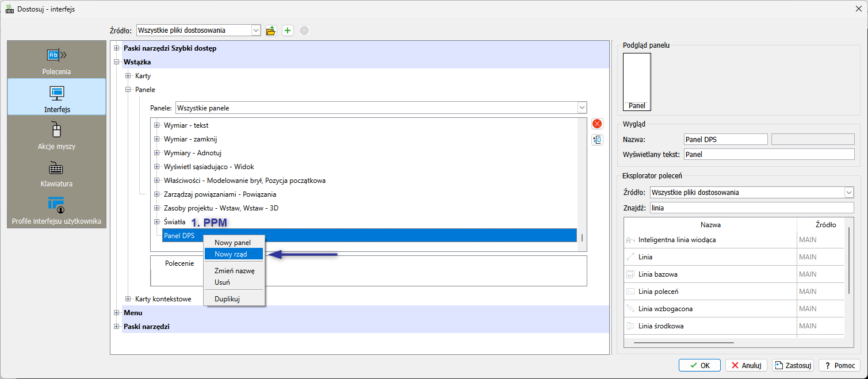Select the Akcje myszy sidebar icon

56,131
